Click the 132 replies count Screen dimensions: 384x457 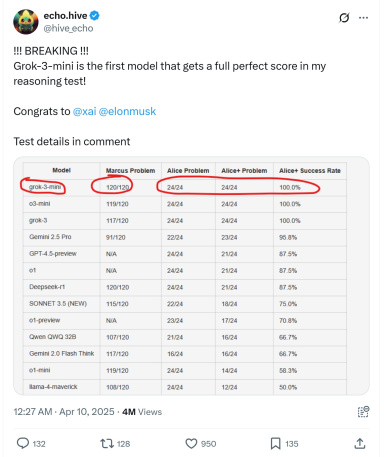(39, 444)
